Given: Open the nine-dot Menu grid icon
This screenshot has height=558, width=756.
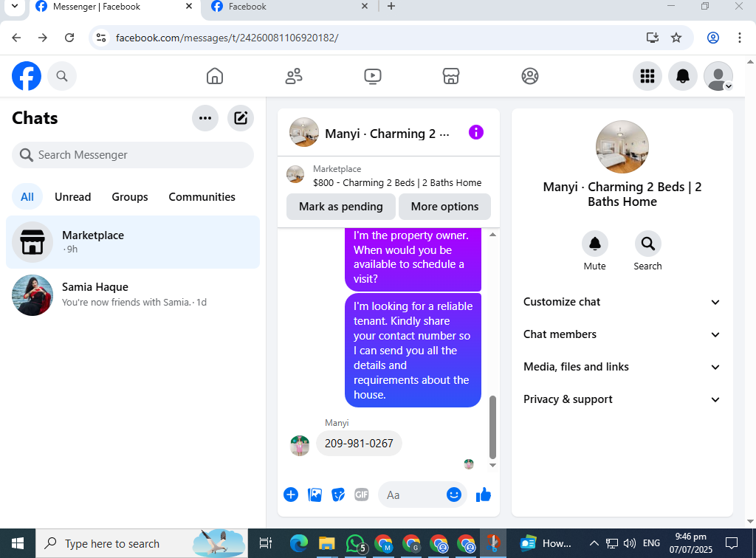Looking at the screenshot, I should [x=647, y=76].
